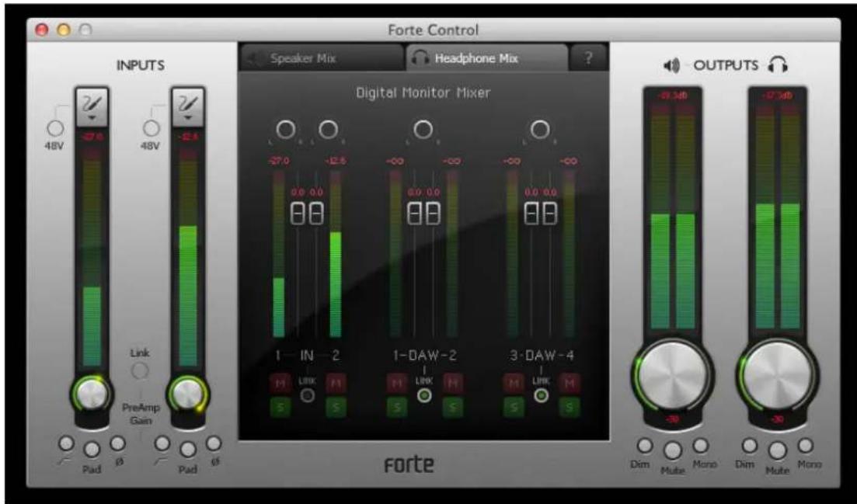Click the "INPUTS" section label
This screenshot has width=857, height=504.
(x=141, y=65)
